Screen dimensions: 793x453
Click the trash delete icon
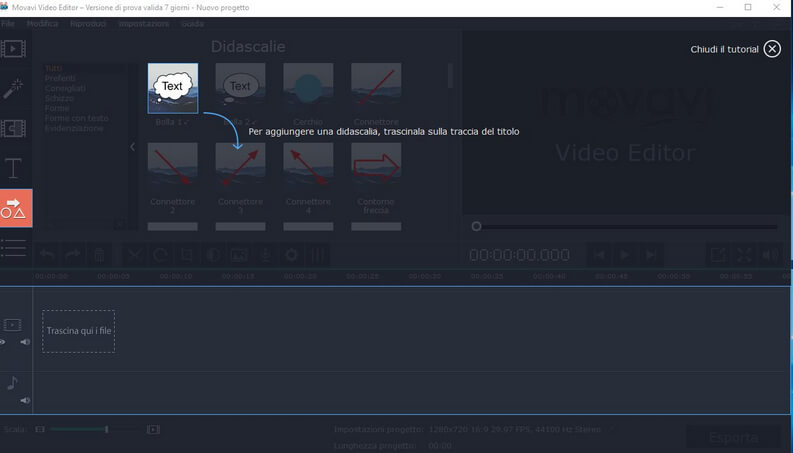click(99, 255)
